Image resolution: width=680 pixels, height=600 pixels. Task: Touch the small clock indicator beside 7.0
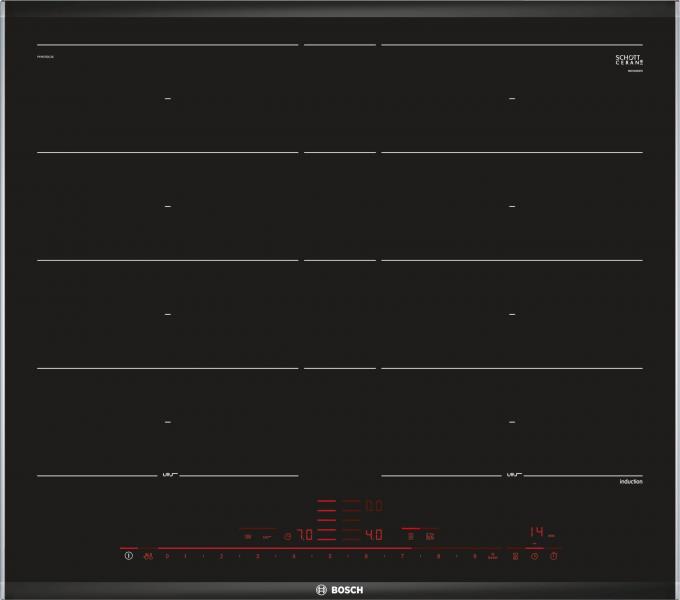click(x=288, y=537)
